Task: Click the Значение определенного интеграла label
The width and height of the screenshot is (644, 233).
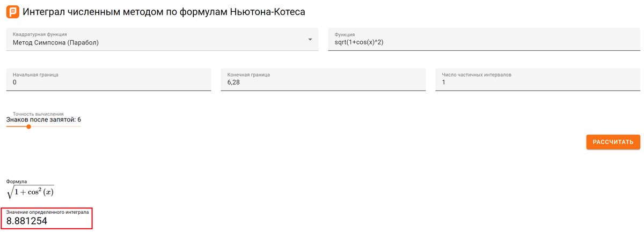Action: [x=48, y=213]
